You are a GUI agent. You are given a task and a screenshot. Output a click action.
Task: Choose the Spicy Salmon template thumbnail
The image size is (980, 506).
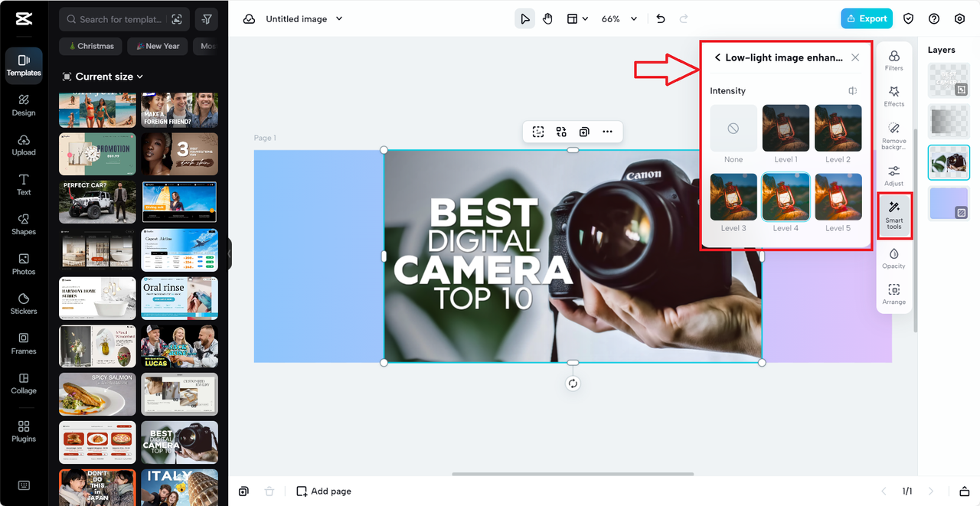pyautogui.click(x=97, y=394)
